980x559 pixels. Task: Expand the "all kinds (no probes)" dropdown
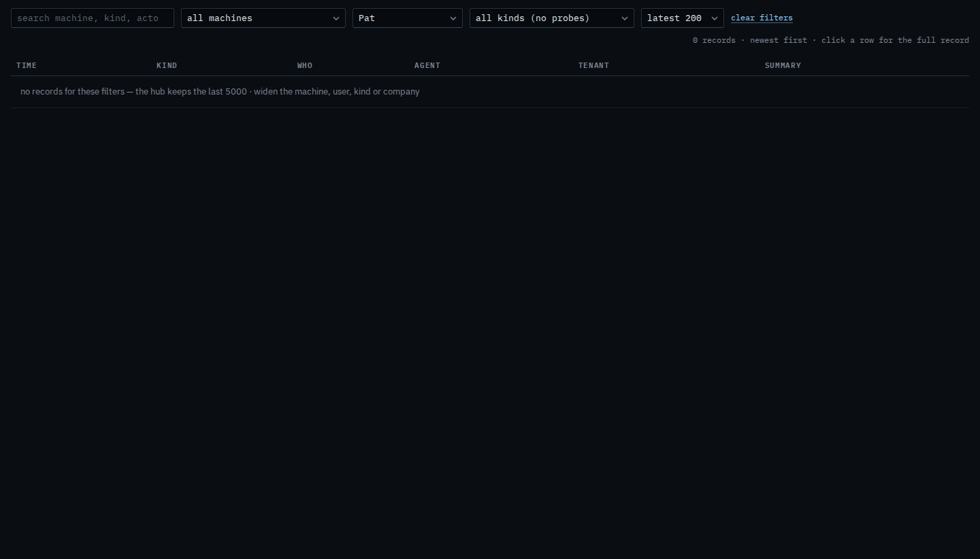[x=552, y=18]
